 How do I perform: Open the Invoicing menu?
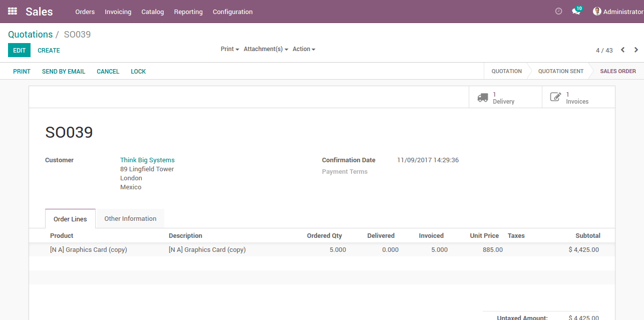118,12
